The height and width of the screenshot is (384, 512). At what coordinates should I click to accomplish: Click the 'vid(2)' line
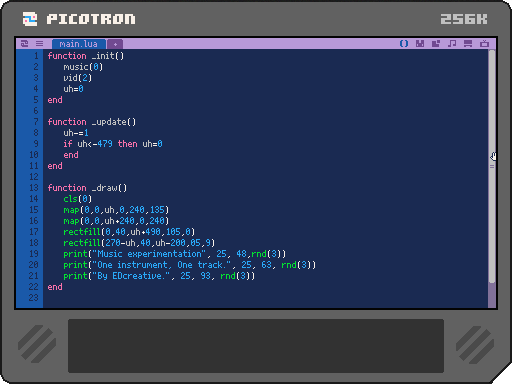78,78
